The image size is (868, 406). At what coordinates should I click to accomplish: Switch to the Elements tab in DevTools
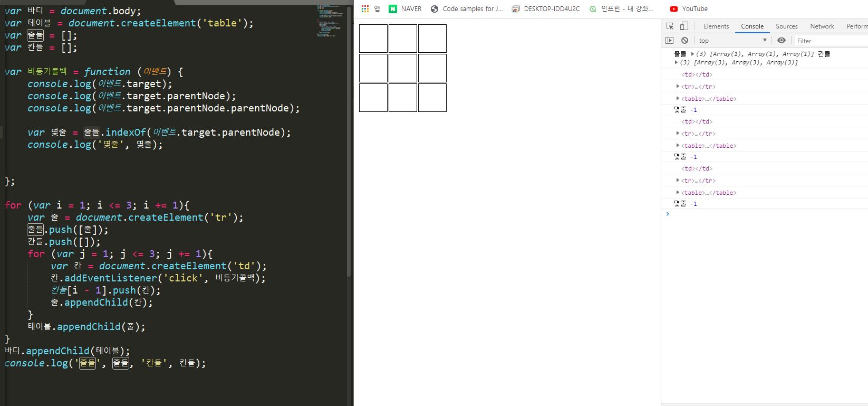[x=716, y=26]
